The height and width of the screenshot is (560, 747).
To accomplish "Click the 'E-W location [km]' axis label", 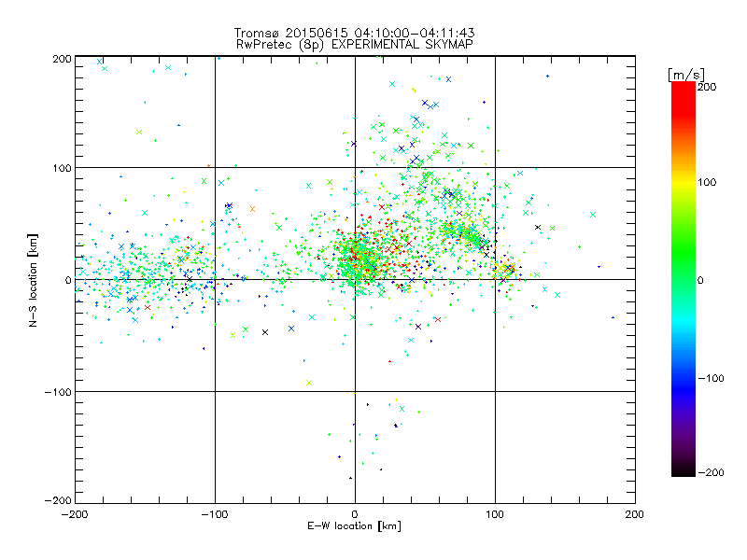I will point(354,526).
